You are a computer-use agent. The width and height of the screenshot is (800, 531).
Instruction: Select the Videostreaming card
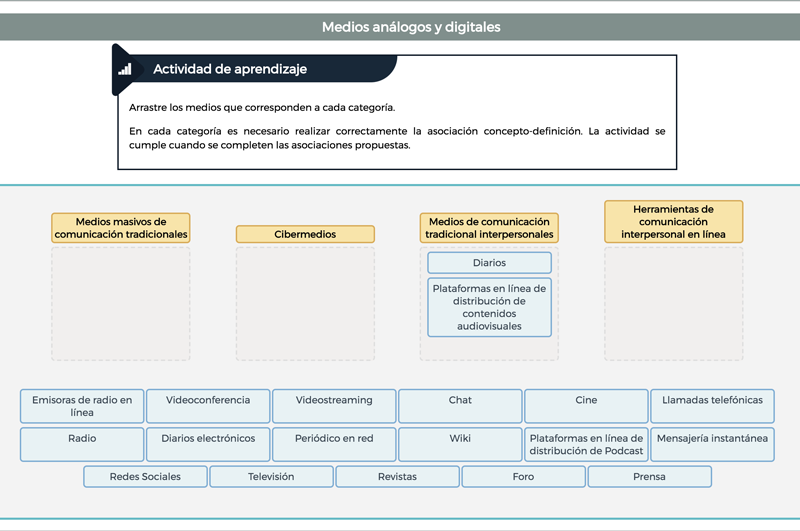click(x=334, y=406)
